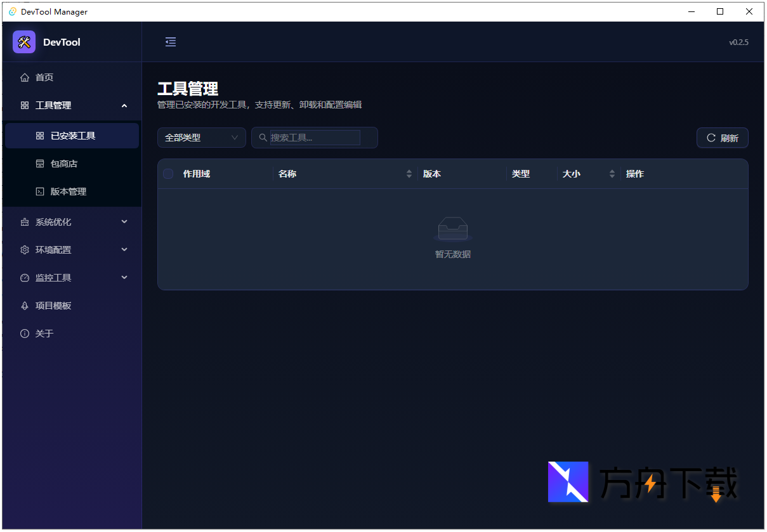Click the 版本管理 version icon

(x=39, y=191)
